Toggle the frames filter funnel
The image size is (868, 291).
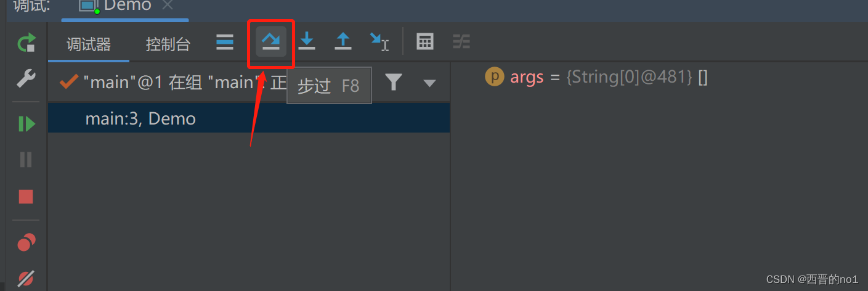click(394, 82)
